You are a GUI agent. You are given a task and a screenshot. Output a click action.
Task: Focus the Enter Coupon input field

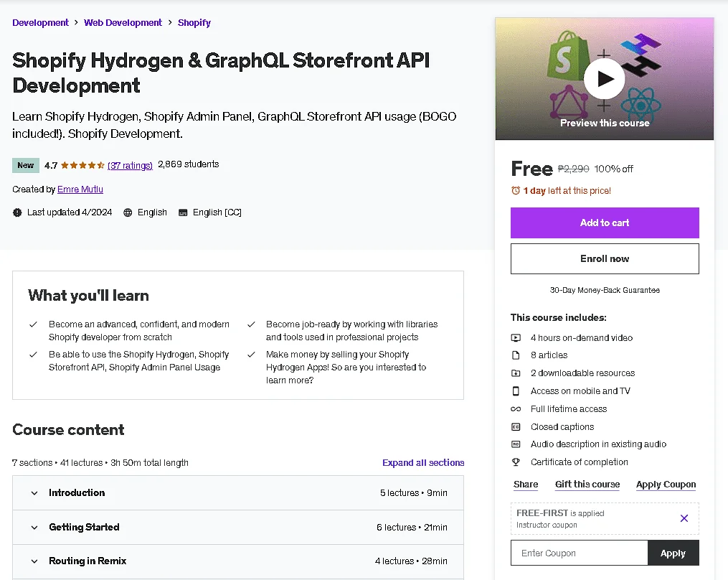click(579, 553)
